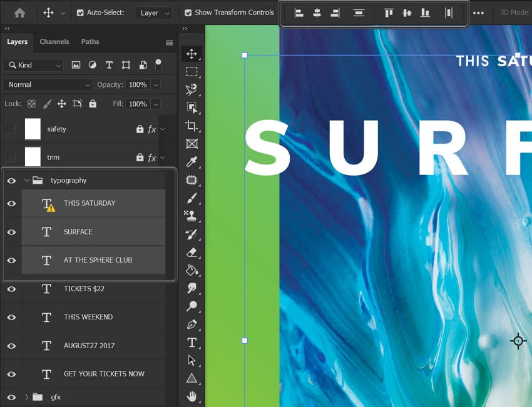
Task: Open the Layers panel menu
Action: (x=168, y=42)
